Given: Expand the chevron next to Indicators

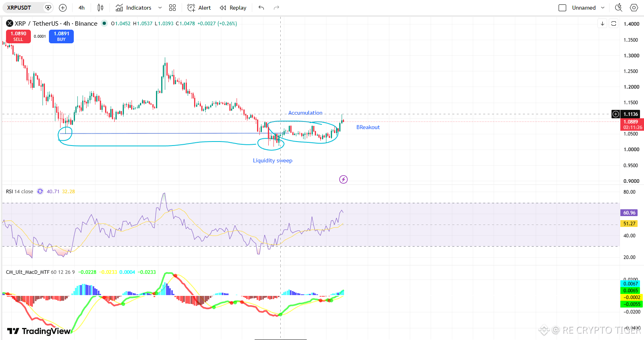Looking at the screenshot, I should pos(160,8).
